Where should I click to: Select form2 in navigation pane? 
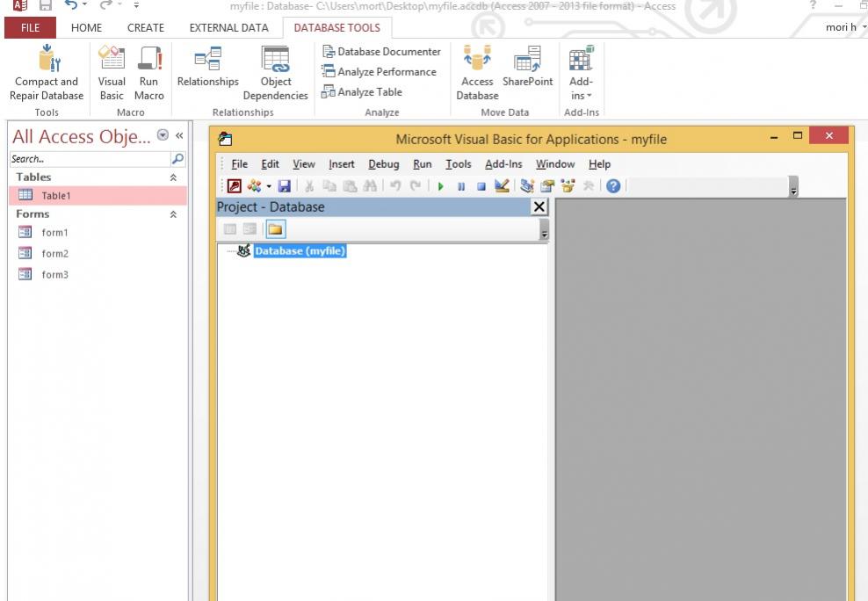point(98,253)
